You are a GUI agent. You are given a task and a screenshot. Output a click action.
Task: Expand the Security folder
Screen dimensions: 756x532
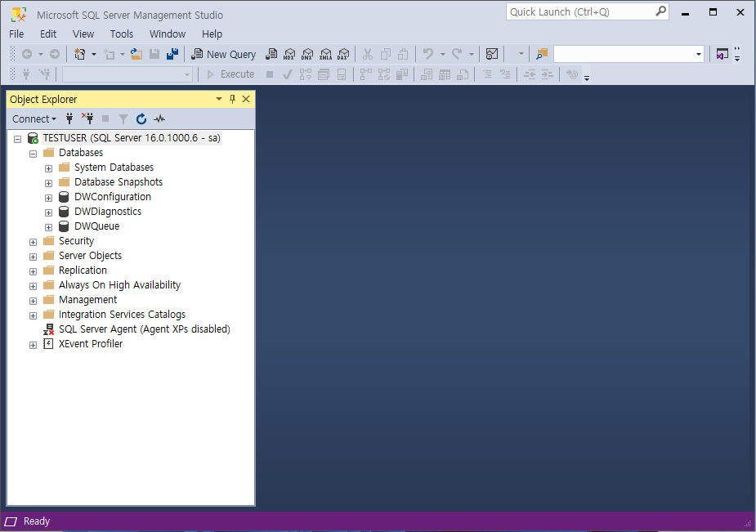pos(34,243)
